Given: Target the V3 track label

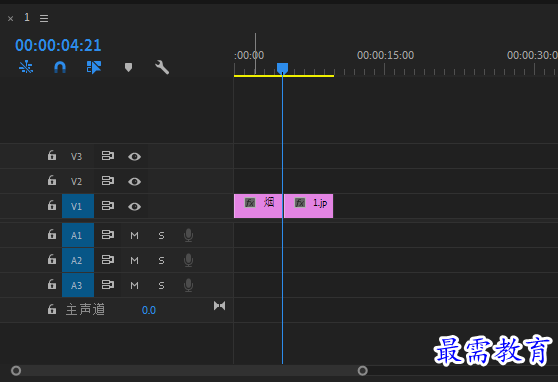Looking at the screenshot, I should point(77,156).
